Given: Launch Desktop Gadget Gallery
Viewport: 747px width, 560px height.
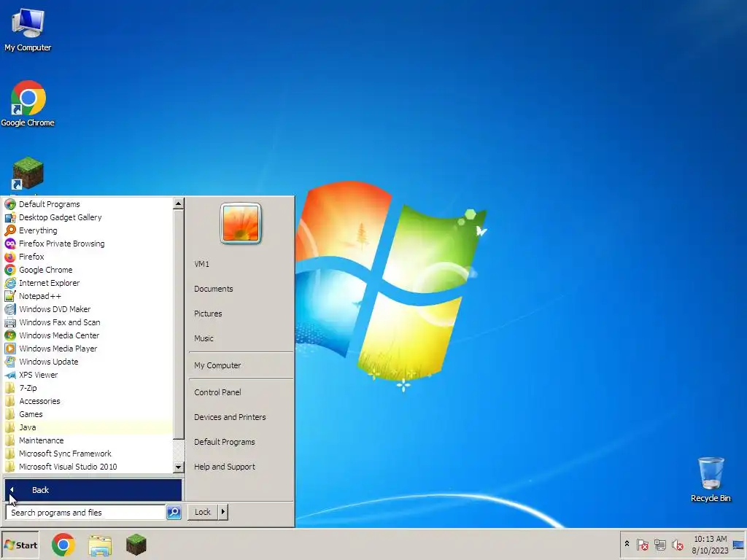Looking at the screenshot, I should (x=88, y=217).
